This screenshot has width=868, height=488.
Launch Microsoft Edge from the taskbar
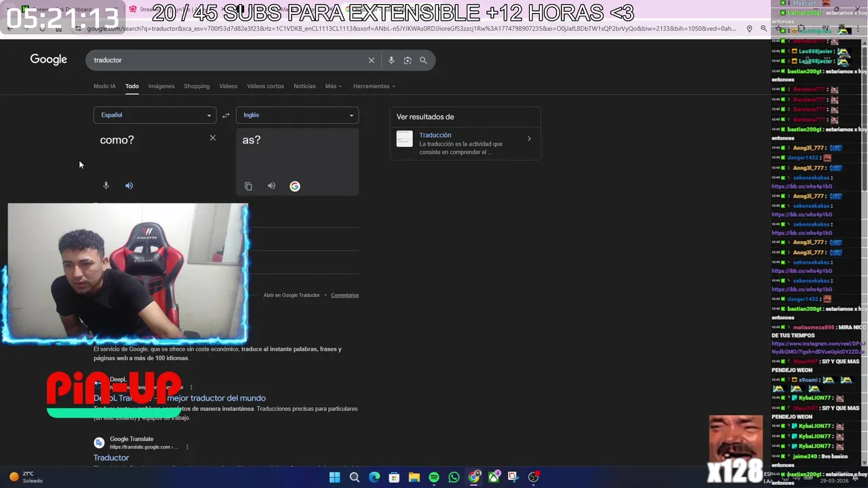tap(374, 477)
